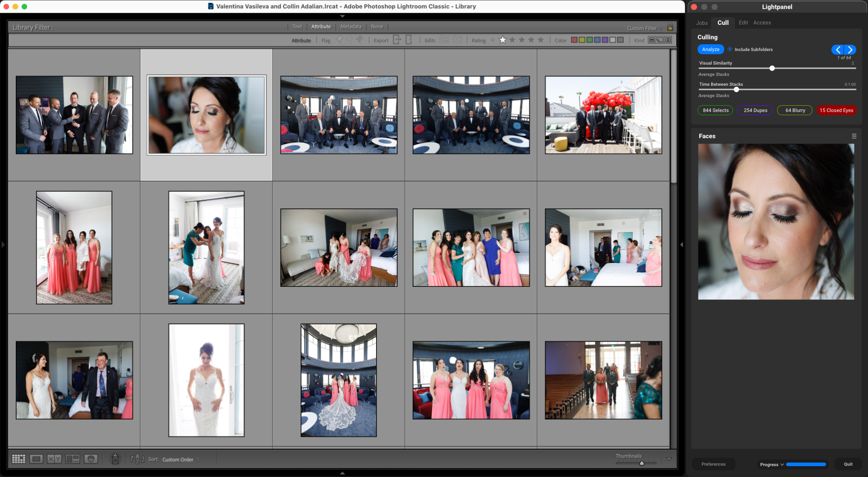Open the Faces panel hamburger menu
The image size is (868, 477).
[854, 136]
